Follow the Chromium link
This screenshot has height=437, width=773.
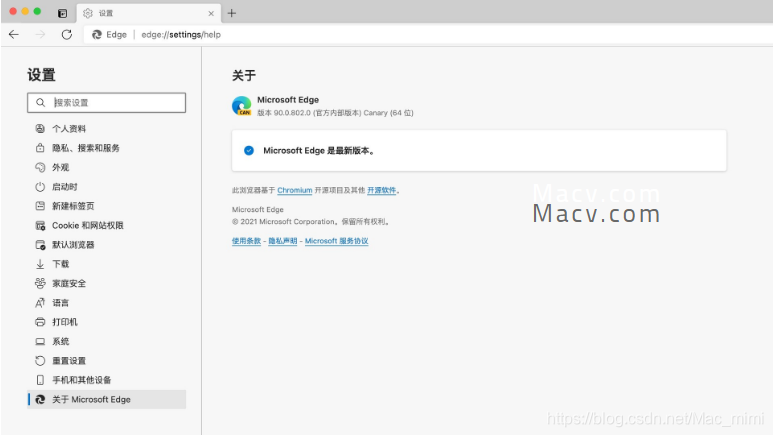294,190
